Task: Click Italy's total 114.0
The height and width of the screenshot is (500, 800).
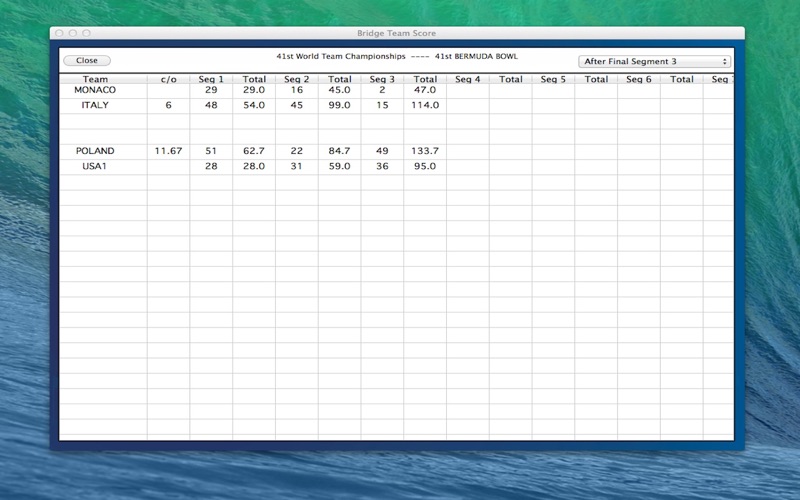Action: click(425, 105)
